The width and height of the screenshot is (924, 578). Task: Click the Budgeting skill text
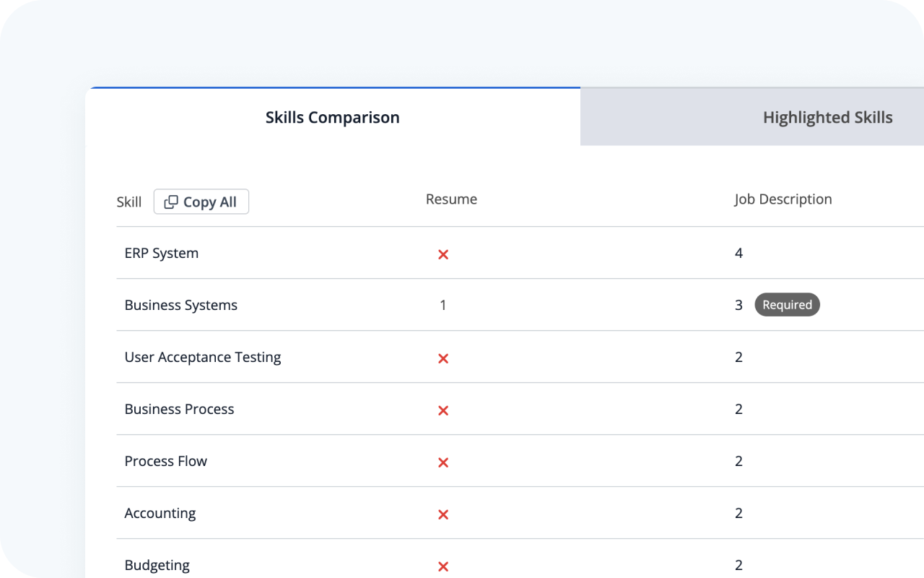coord(157,565)
